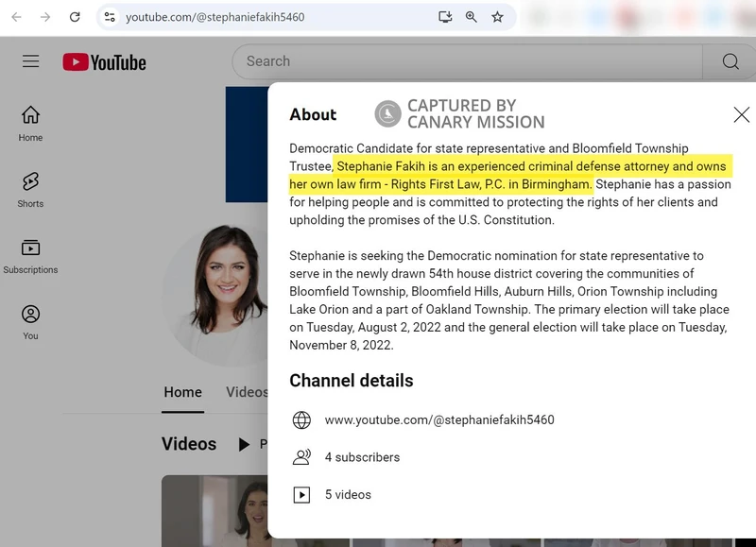Screen dimensions: 756x547
Task: Click the text 'November 8, 2022.'
Action: 341,345
